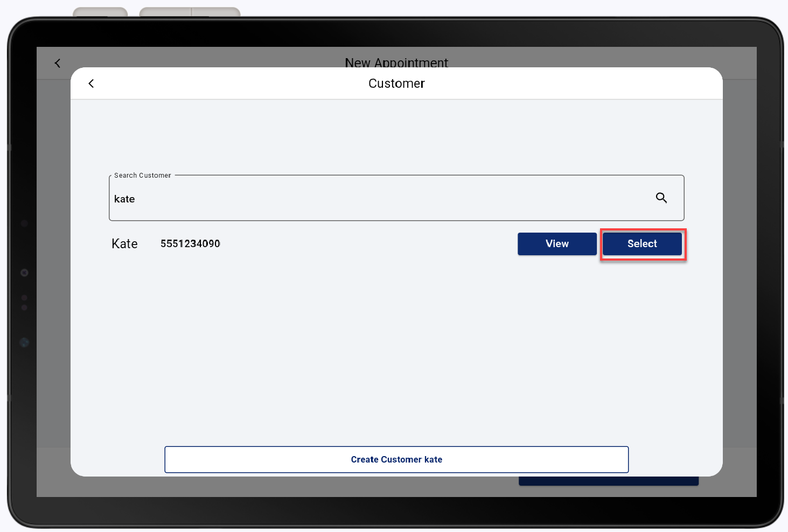The width and height of the screenshot is (788, 532).
Task: Focus the Search Customer field
Action: click(396, 198)
